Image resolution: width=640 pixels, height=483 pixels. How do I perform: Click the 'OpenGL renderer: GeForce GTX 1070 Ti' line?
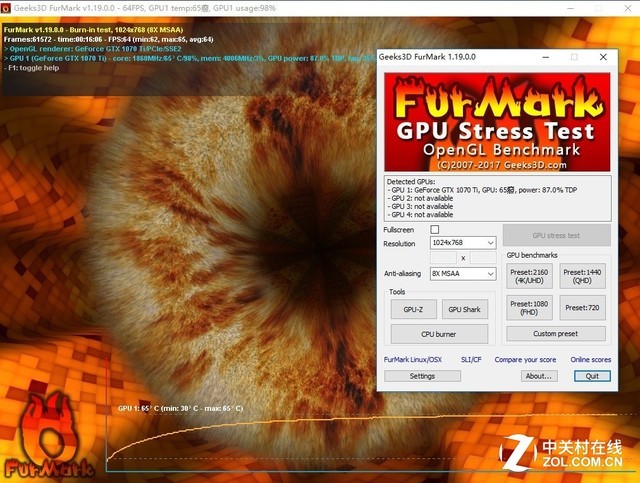pos(92,49)
